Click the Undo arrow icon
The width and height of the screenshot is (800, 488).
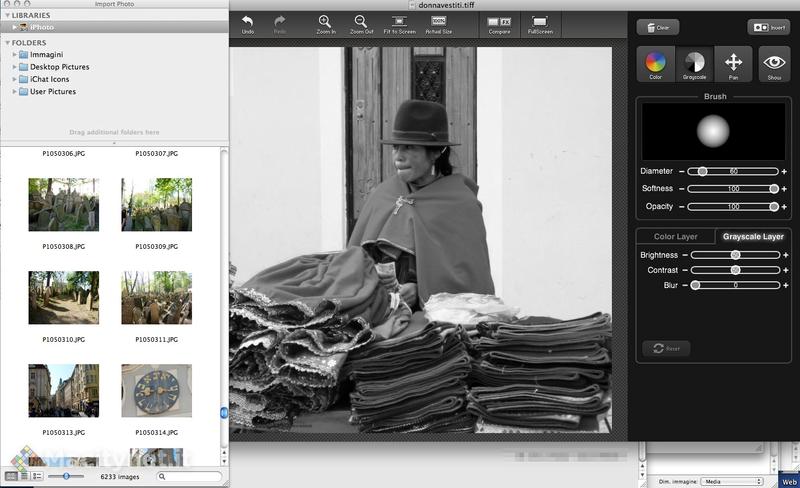(247, 21)
